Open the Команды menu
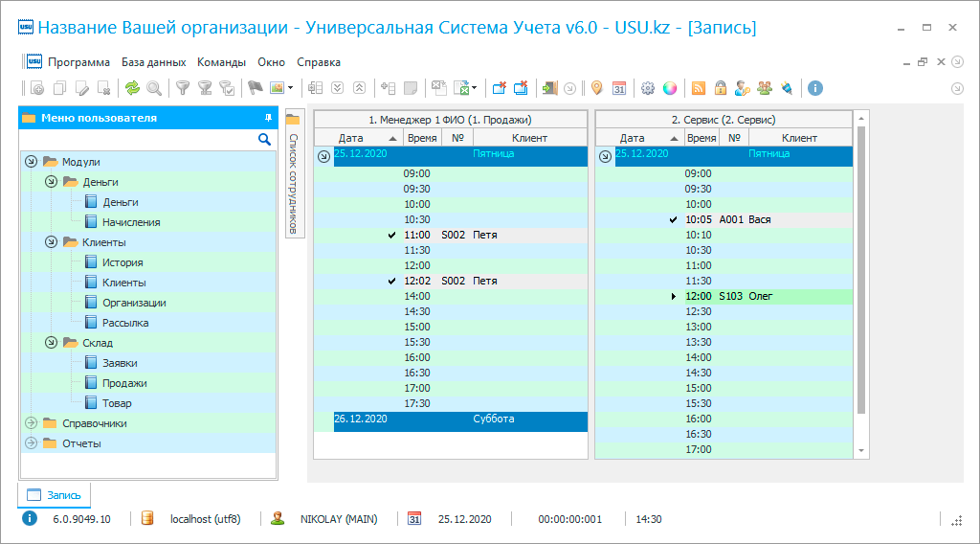 (x=221, y=62)
